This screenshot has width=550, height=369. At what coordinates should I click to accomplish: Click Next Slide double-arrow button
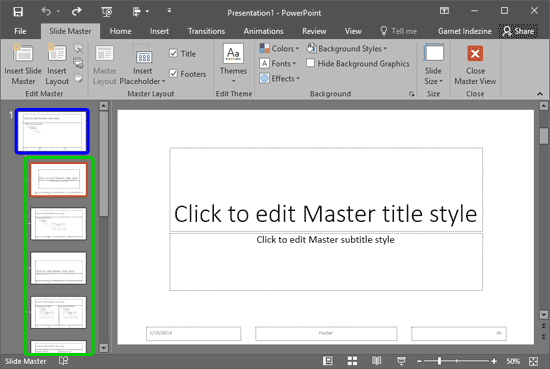[543, 337]
